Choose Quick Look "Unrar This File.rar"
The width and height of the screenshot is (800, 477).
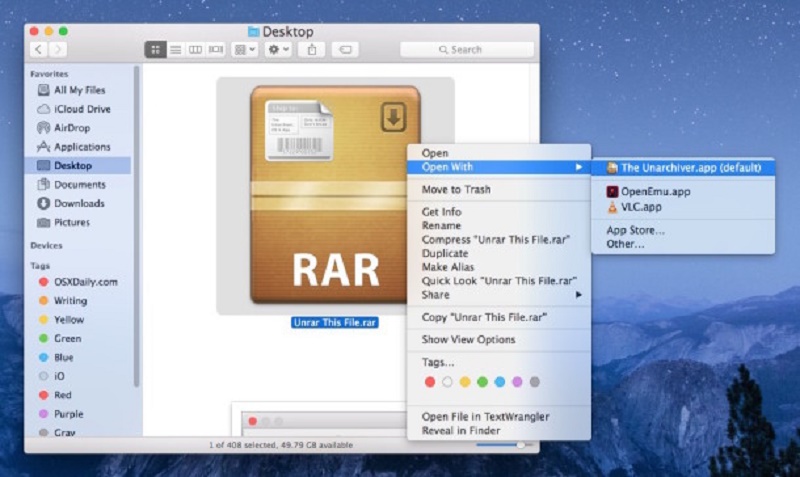[498, 281]
